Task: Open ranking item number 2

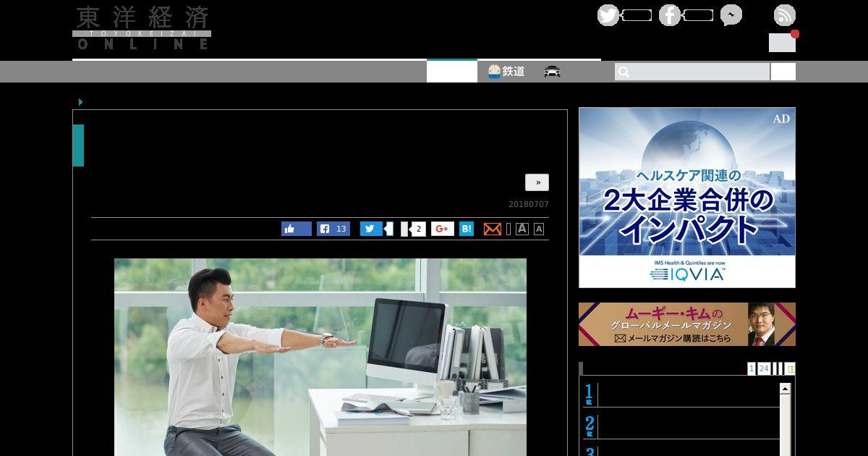Action: click(681, 426)
